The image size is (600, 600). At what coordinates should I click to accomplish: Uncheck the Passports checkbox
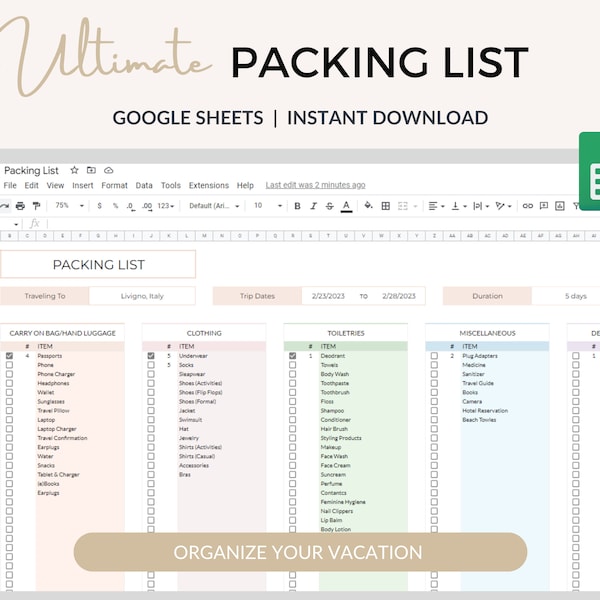click(9, 355)
